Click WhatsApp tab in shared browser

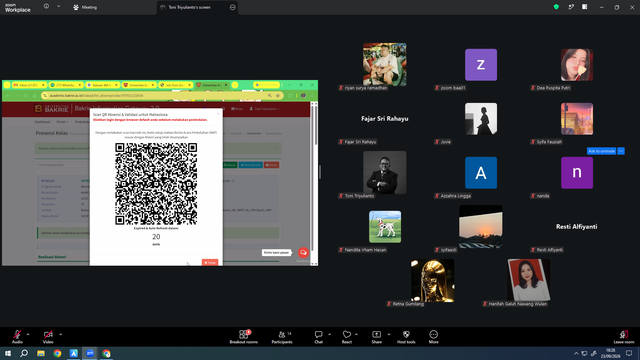pos(65,85)
